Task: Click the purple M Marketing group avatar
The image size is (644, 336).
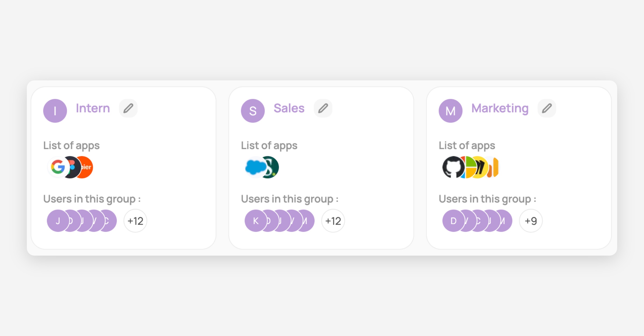Action: (x=451, y=111)
